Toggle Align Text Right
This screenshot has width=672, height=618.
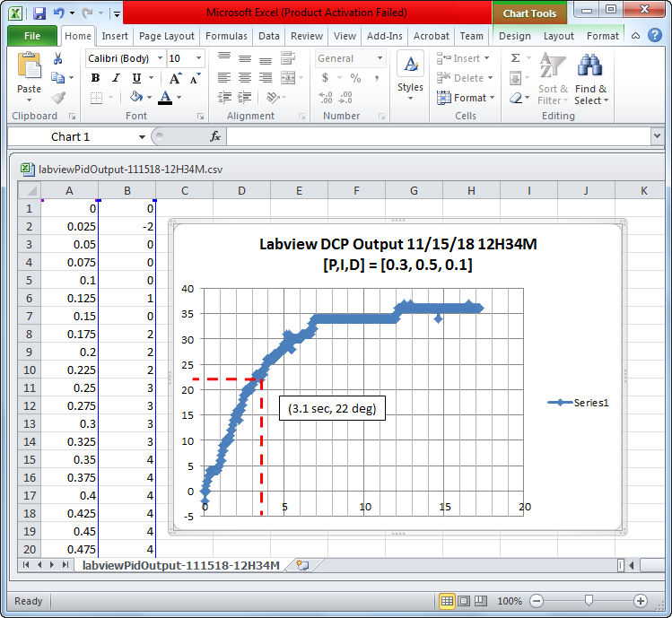point(266,77)
